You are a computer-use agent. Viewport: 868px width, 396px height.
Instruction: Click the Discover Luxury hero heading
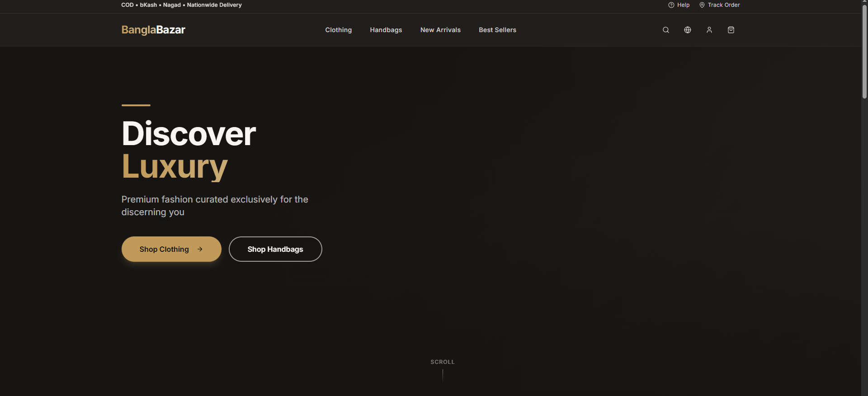click(x=189, y=150)
